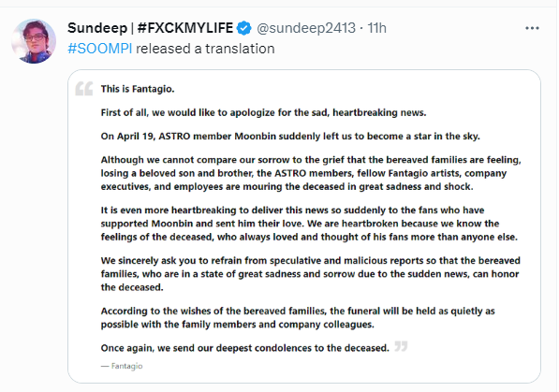
Task: Click the paragraph about bereaved families' grief
Action: coord(311,173)
